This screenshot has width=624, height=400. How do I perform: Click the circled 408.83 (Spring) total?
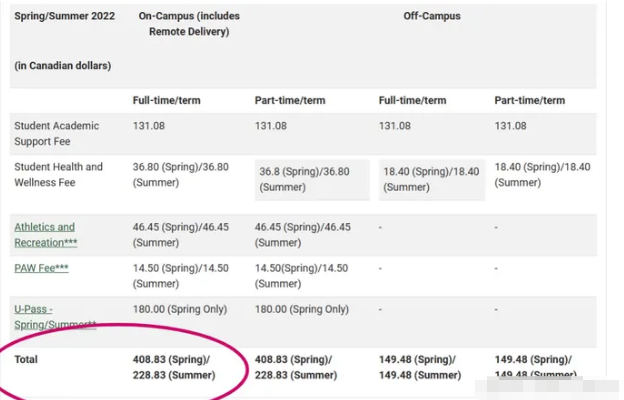coord(174,359)
